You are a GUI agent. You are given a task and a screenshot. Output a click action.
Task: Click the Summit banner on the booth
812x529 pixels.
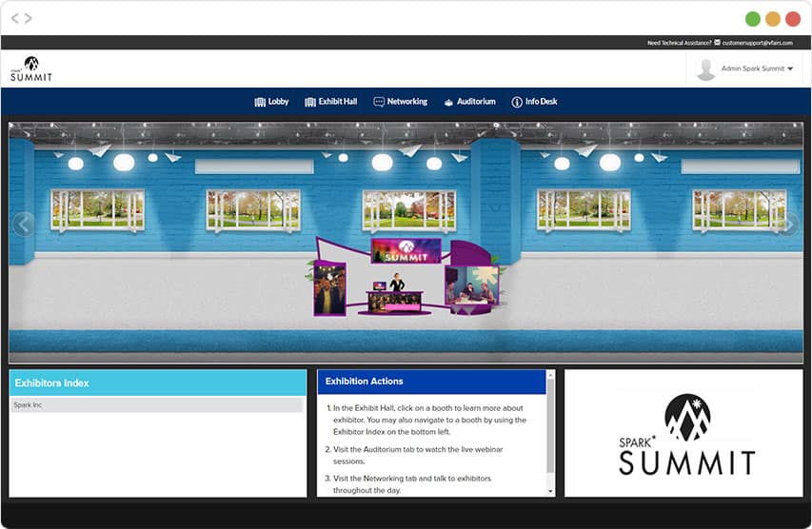coord(406,251)
